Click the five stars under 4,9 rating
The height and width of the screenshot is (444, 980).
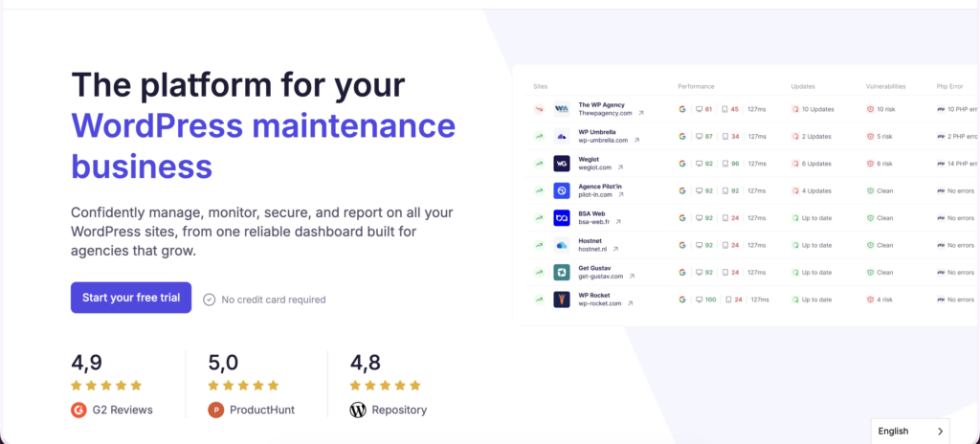[106, 385]
